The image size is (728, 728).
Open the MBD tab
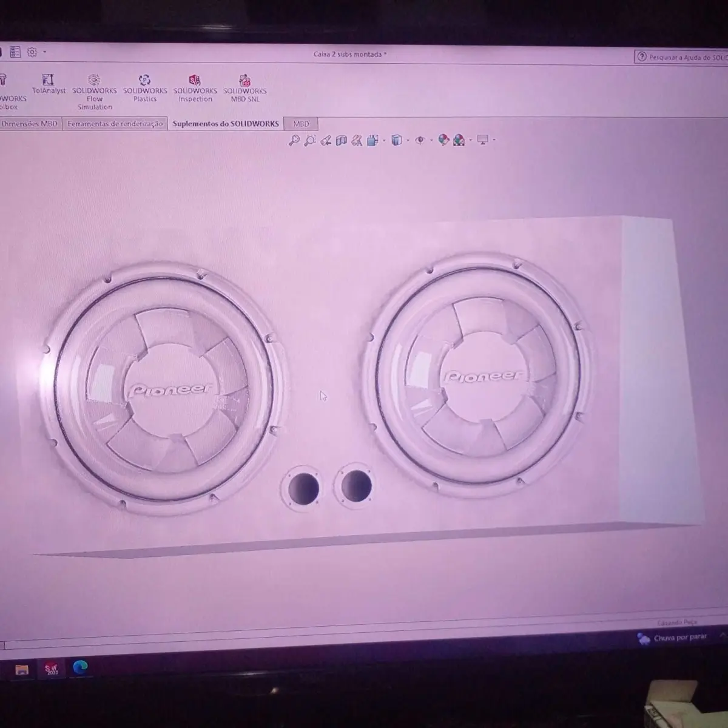point(301,124)
